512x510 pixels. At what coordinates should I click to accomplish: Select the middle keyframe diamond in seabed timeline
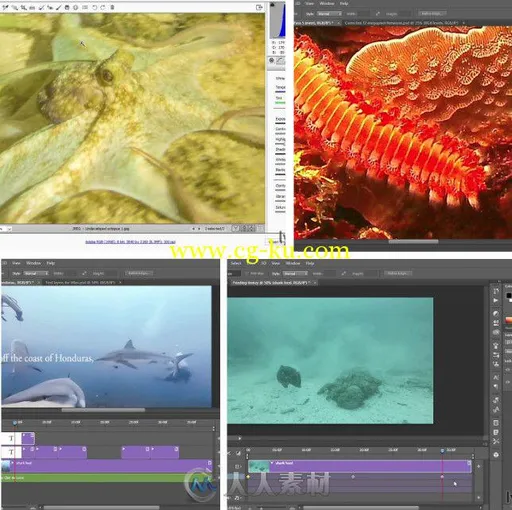tap(353, 477)
